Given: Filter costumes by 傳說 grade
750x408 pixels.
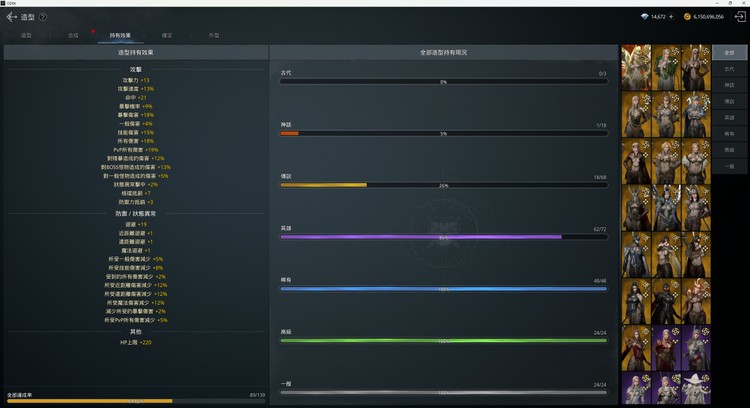Looking at the screenshot, I should pos(729,101).
